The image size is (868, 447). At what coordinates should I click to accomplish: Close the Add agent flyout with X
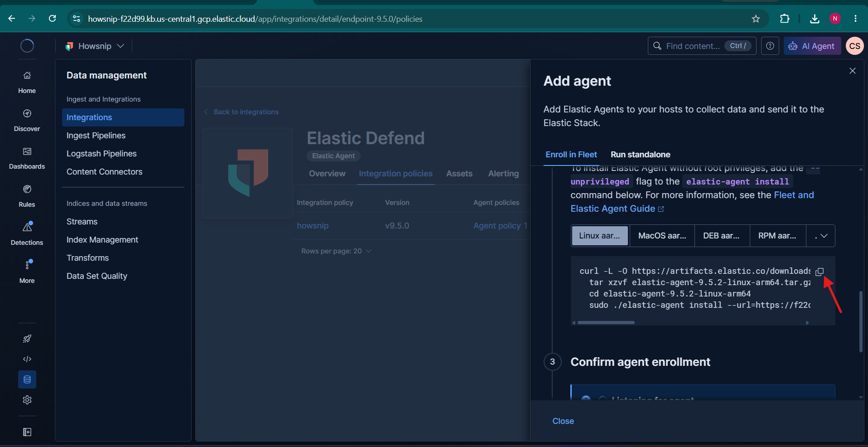coord(853,71)
